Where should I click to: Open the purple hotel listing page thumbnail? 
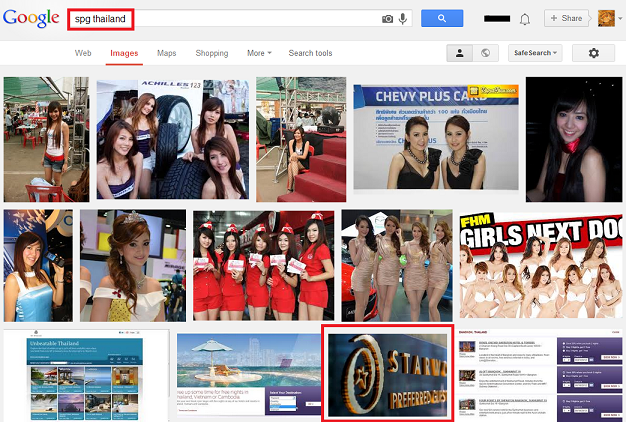click(540, 375)
